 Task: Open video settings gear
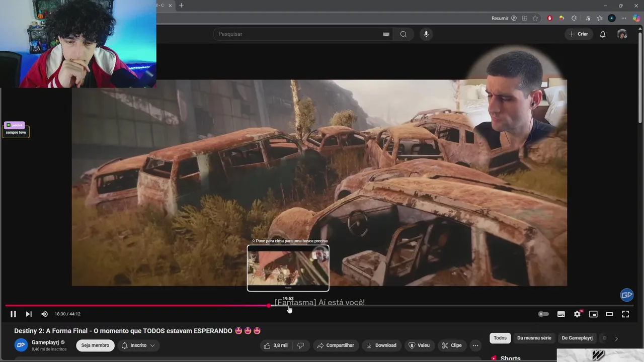tap(577, 314)
